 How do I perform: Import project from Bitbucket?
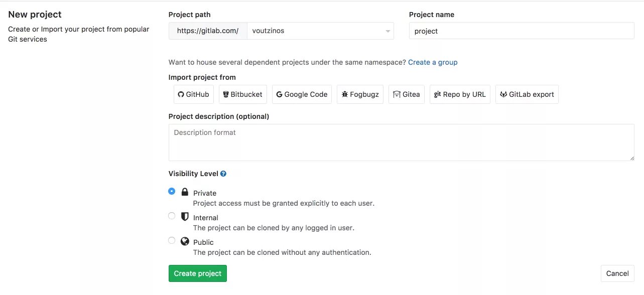(x=243, y=94)
